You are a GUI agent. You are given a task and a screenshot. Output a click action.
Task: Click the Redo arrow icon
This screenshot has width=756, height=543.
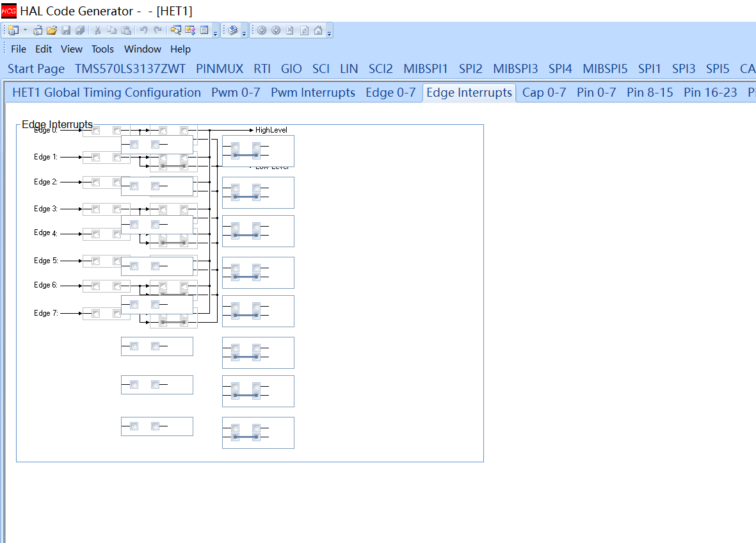157,30
